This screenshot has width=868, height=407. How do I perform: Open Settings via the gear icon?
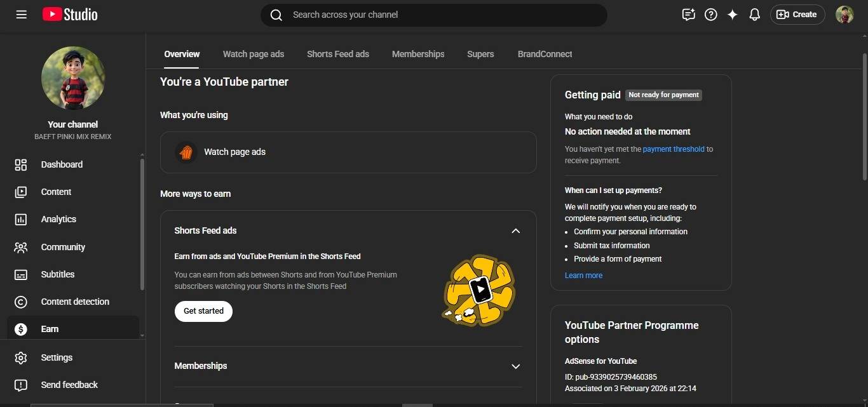(x=21, y=357)
